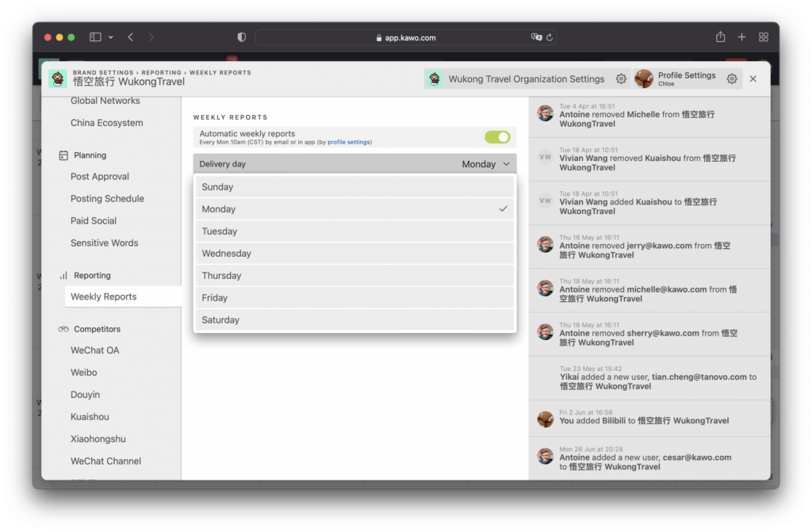Click the Competitors binoculars icon

click(63, 329)
